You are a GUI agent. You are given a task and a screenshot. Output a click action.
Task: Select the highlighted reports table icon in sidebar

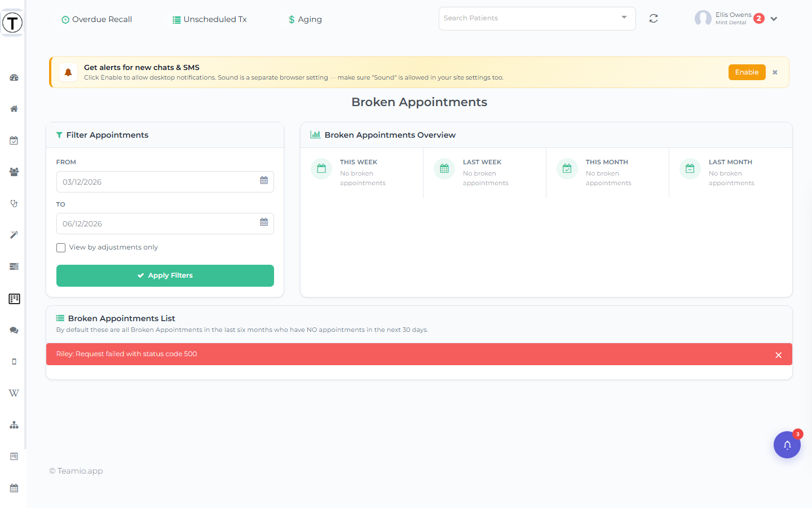[14, 299]
